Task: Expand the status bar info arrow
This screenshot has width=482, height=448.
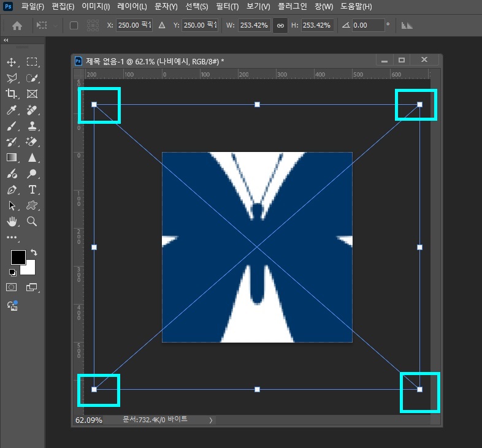Action: (210, 420)
